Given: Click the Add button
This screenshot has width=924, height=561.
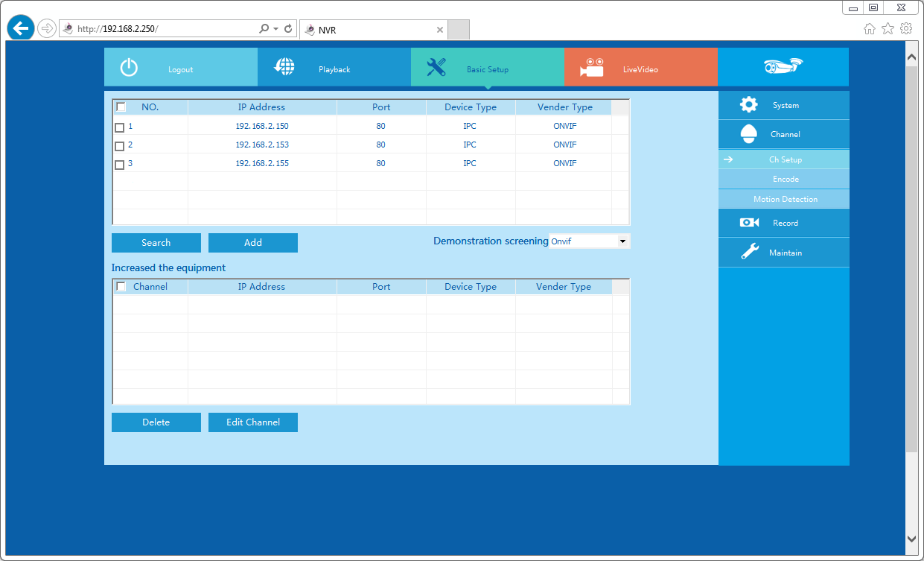Looking at the screenshot, I should [x=253, y=243].
